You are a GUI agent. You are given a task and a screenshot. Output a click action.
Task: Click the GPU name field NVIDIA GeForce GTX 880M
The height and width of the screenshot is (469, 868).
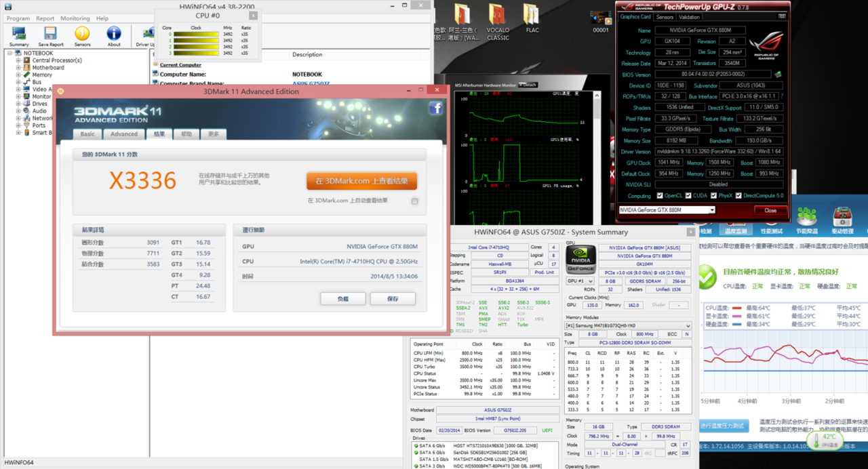click(701, 30)
